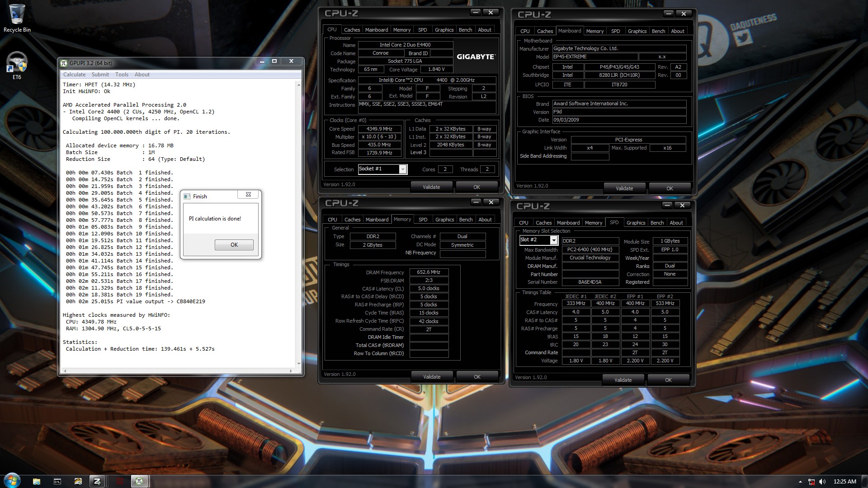The image size is (868, 488).
Task: Open Bench tab in top-left CPU-Z window
Action: (x=465, y=30)
